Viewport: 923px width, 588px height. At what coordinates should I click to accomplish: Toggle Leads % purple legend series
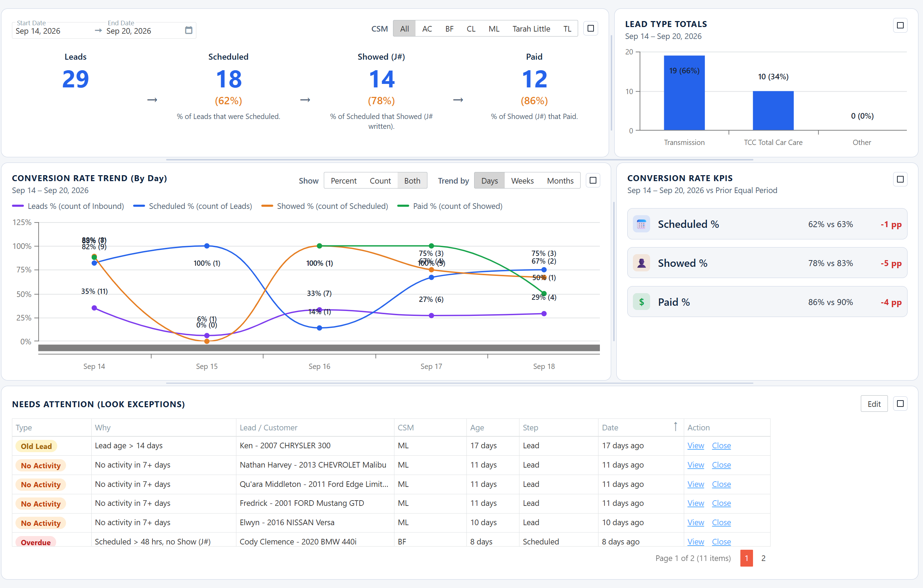tap(68, 206)
